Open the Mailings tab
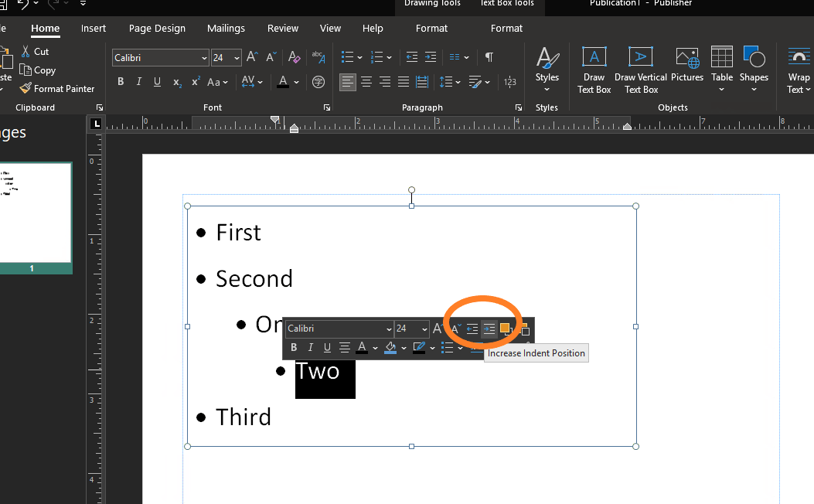This screenshot has height=504, width=814. click(226, 29)
